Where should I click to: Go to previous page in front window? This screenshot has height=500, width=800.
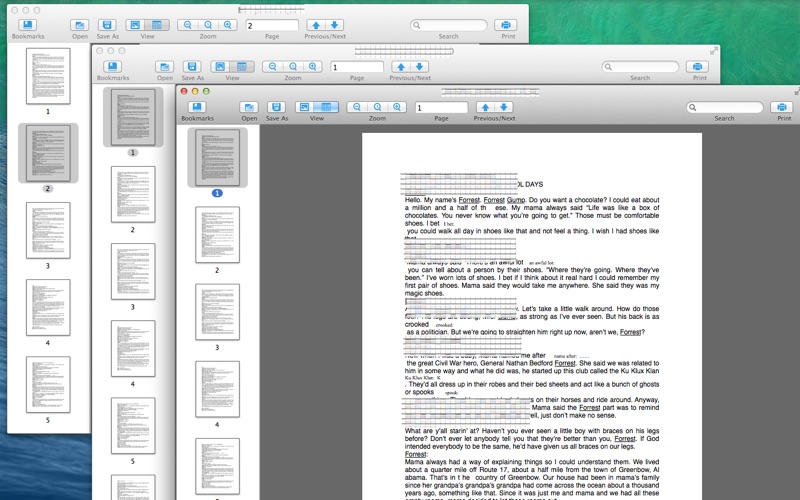tap(485, 107)
